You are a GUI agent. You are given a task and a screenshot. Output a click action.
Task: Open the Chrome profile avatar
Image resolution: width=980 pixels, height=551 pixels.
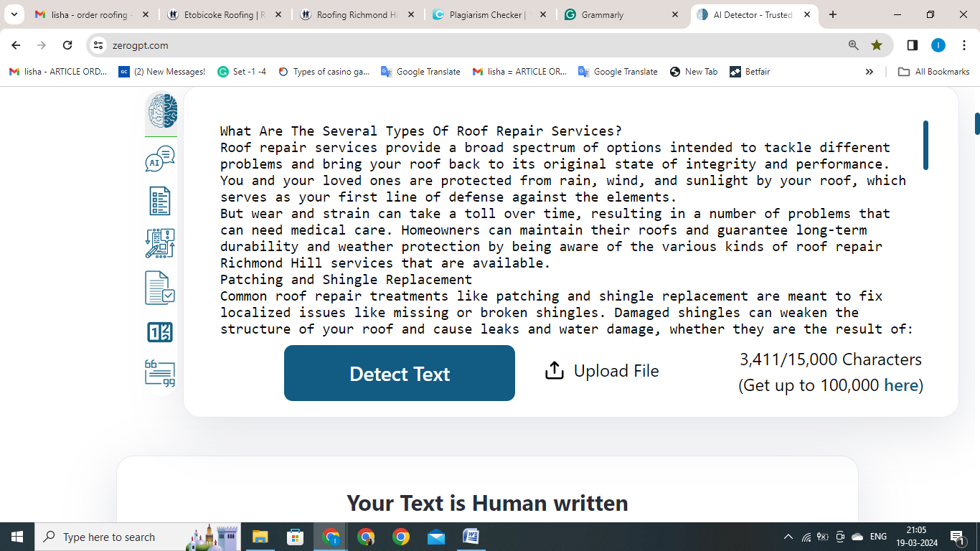click(938, 45)
